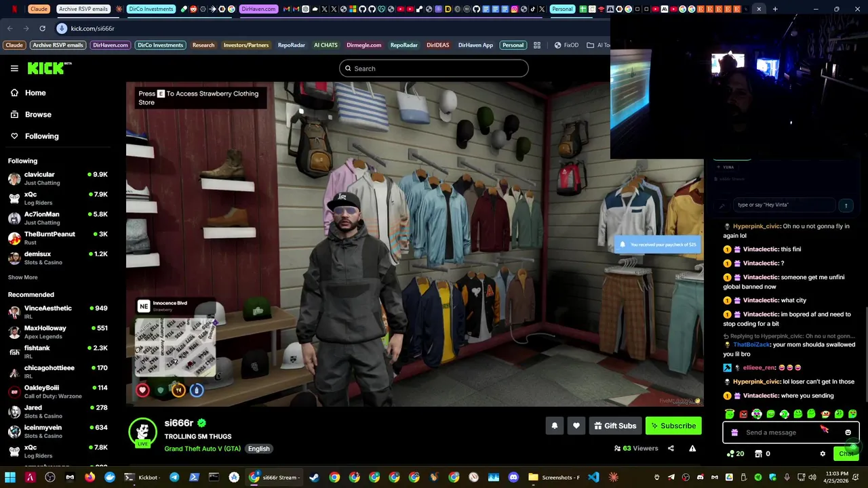
Task: Open chicagohottieee recommended channel
Action: [58, 371]
